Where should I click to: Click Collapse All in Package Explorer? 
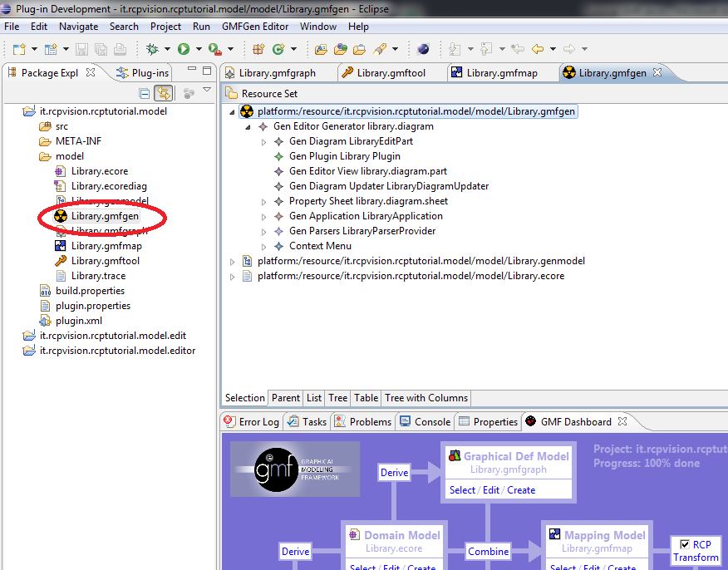(x=145, y=93)
